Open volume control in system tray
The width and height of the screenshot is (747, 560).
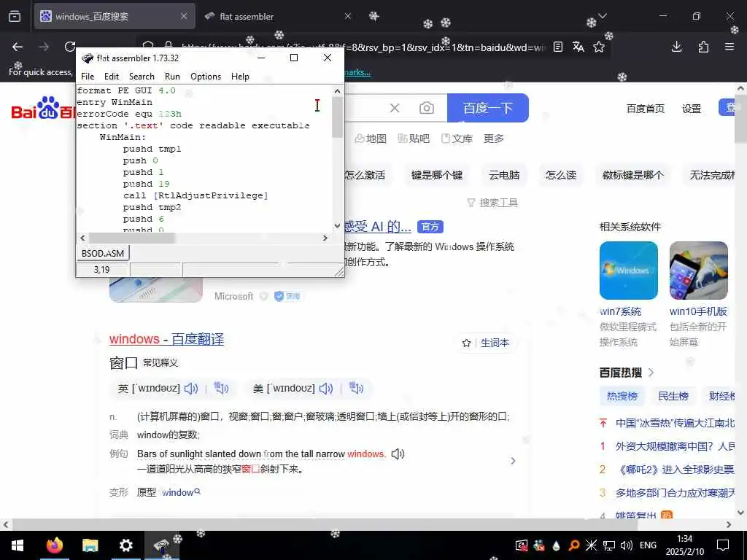tap(627, 545)
